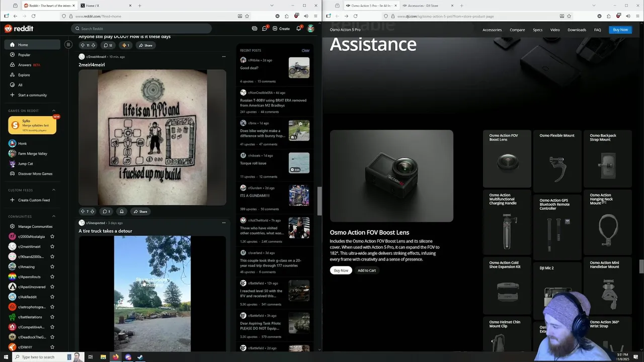644x362 pixels.
Task: Favorite r/90sand2000s community star
Action: (x=52, y=256)
